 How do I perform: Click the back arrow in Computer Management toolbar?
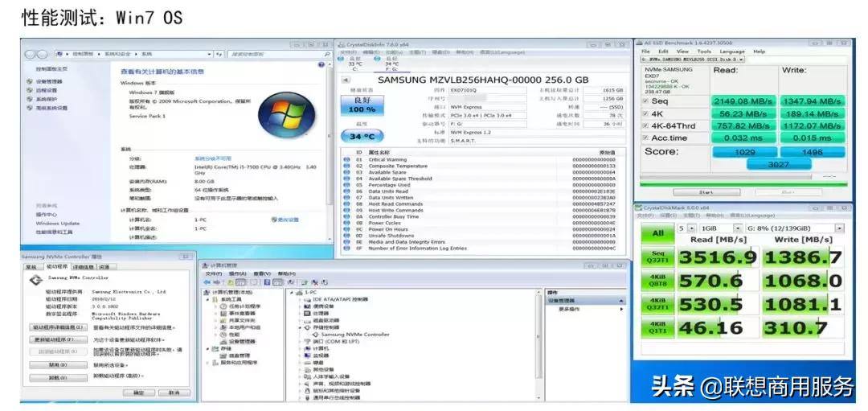click(x=207, y=282)
